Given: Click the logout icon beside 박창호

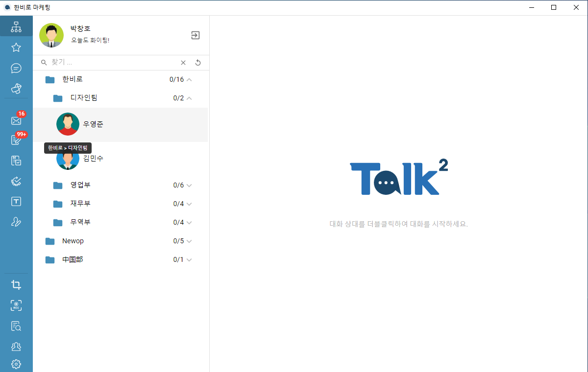Looking at the screenshot, I should pyautogui.click(x=196, y=35).
